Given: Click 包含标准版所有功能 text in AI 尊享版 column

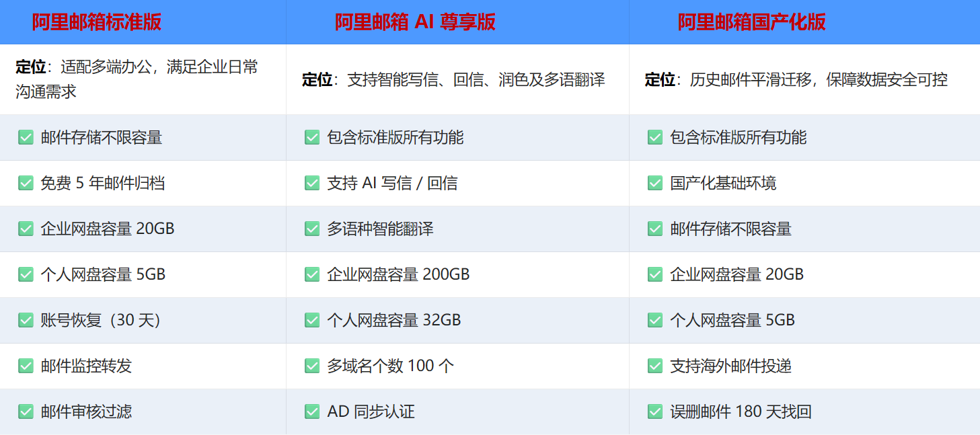Looking at the screenshot, I should coord(395,137).
